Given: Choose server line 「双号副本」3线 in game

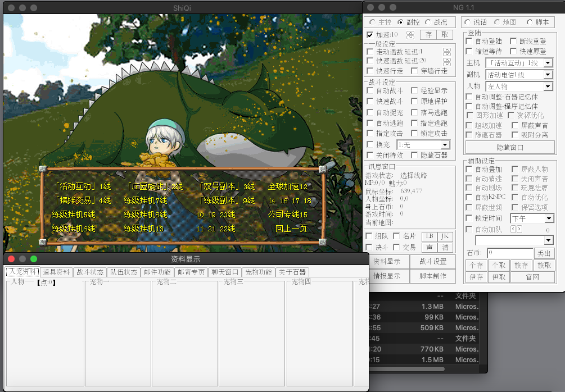Looking at the screenshot, I should point(226,186).
